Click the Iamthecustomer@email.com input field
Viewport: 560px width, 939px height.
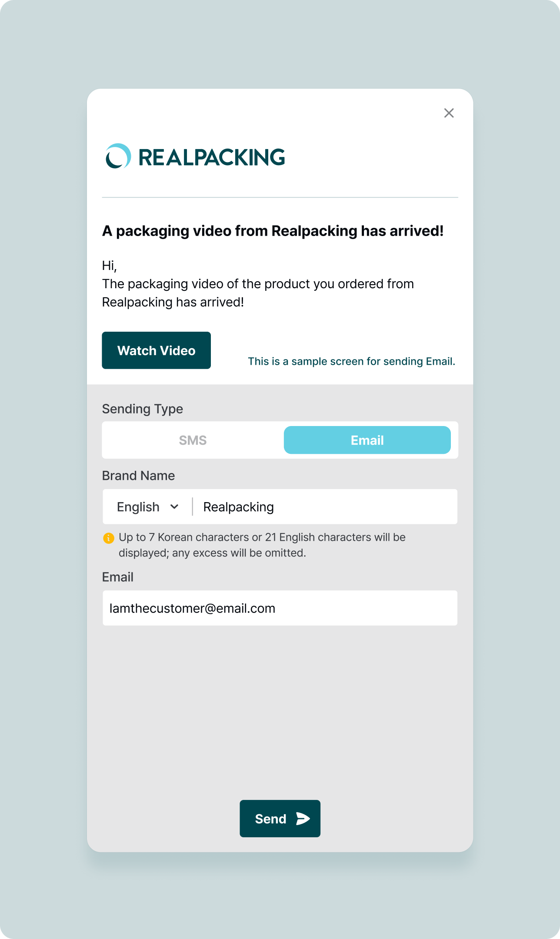[280, 608]
